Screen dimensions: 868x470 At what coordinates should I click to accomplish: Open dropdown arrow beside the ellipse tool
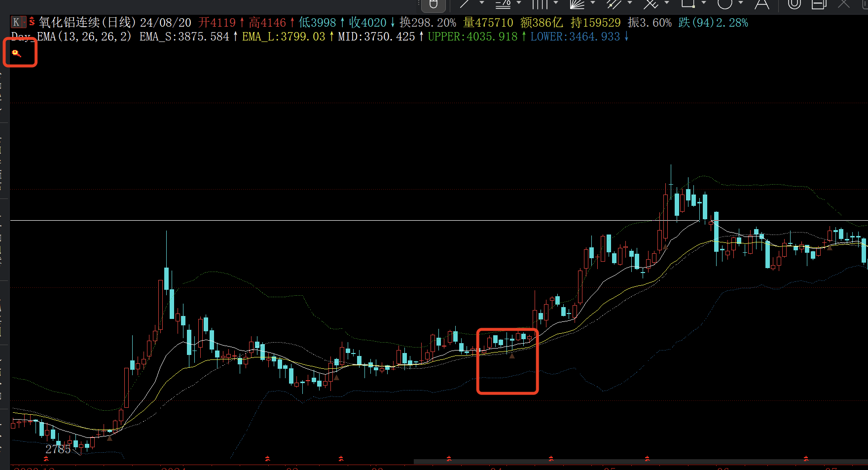[741, 3]
